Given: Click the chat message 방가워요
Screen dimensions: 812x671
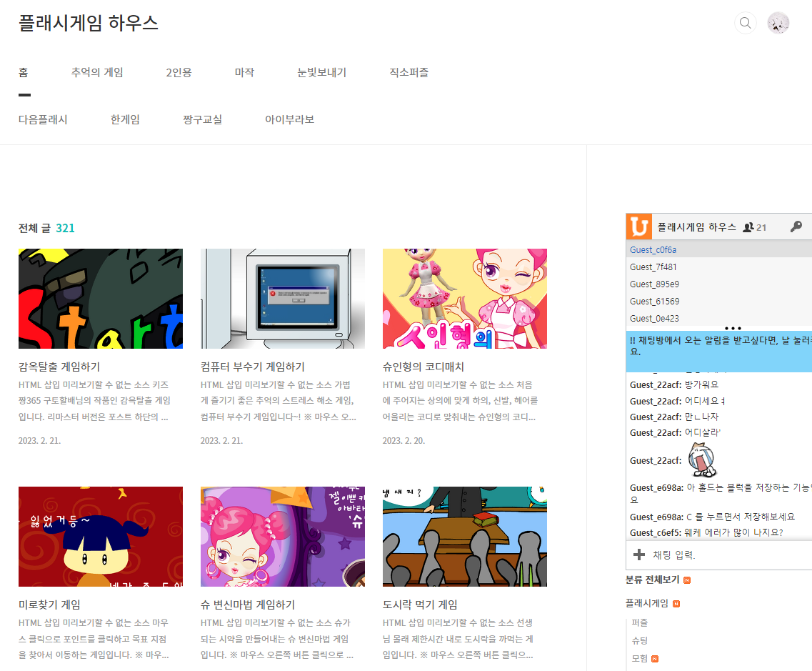Looking at the screenshot, I should click(x=701, y=384).
